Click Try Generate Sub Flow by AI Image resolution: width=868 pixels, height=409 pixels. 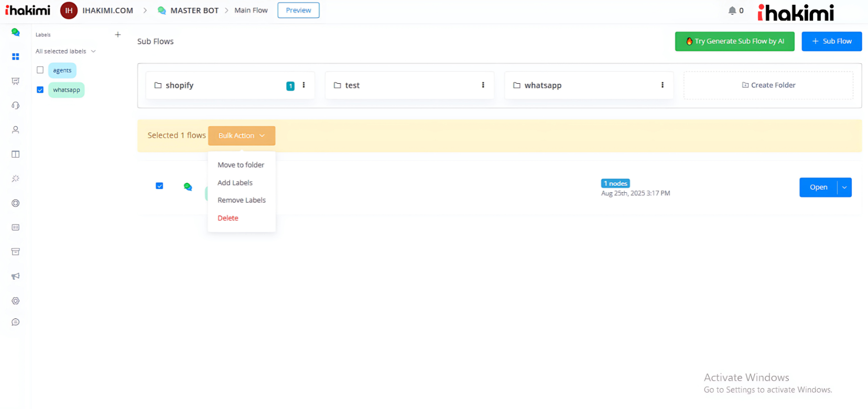734,41
